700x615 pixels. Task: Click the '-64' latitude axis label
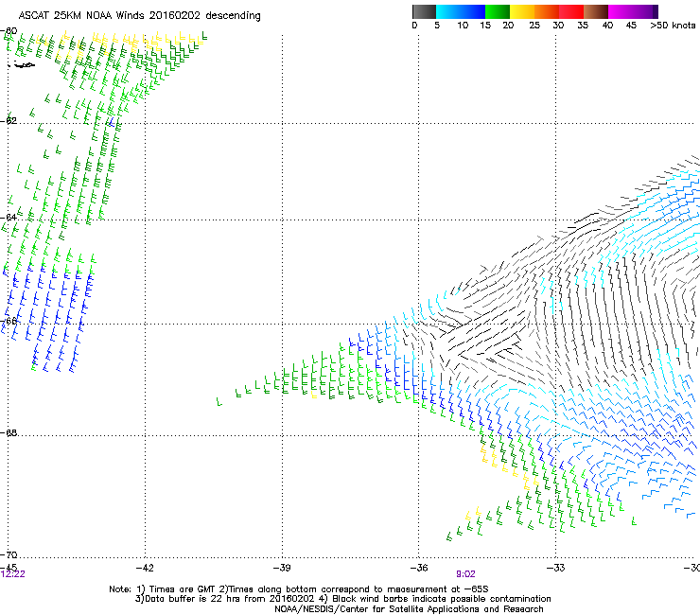[x=9, y=217]
